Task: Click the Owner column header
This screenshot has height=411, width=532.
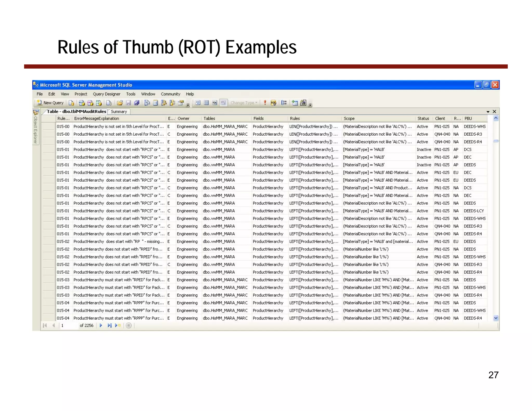Action: click(x=188, y=118)
